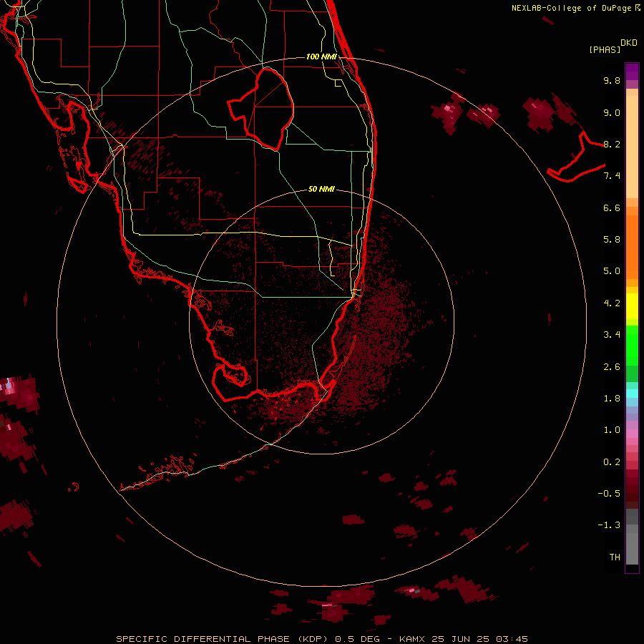
Task: Click the 100 NMI range ring label
Action: (x=321, y=57)
